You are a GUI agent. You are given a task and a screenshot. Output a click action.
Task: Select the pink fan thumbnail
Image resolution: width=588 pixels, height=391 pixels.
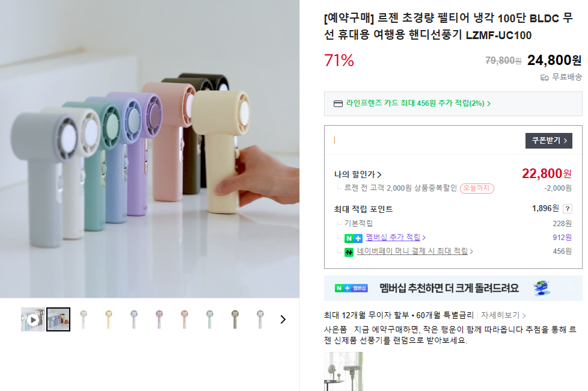tap(184, 319)
